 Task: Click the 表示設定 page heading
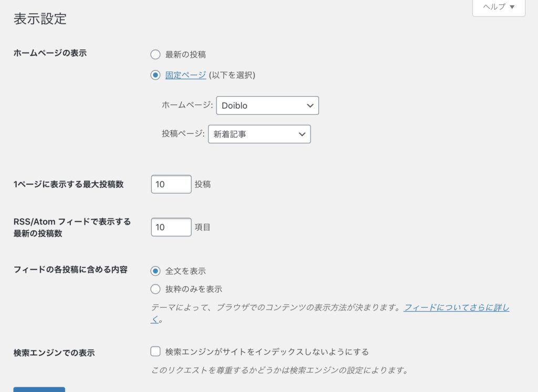click(40, 19)
